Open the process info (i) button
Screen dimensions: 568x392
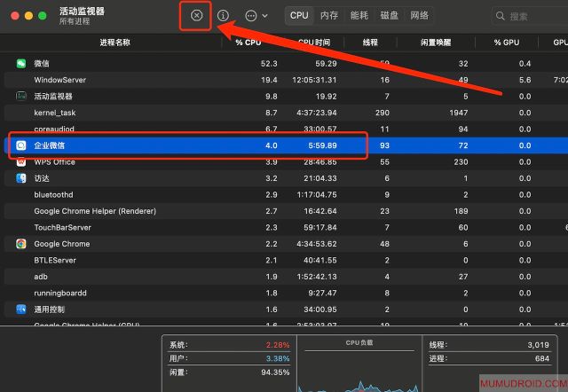coord(223,16)
